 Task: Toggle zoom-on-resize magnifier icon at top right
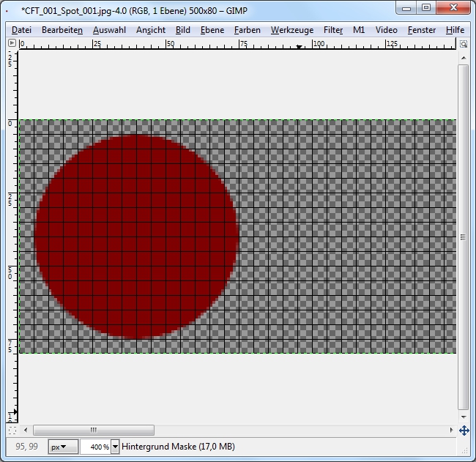point(464,44)
